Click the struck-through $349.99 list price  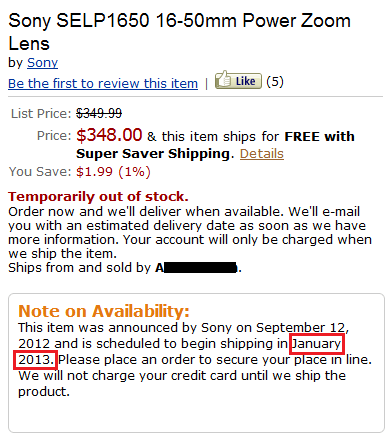point(99,114)
